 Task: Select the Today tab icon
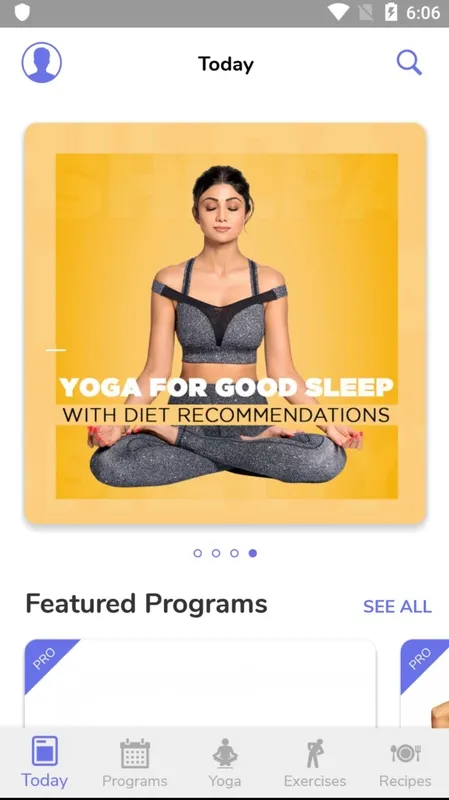coord(44,751)
